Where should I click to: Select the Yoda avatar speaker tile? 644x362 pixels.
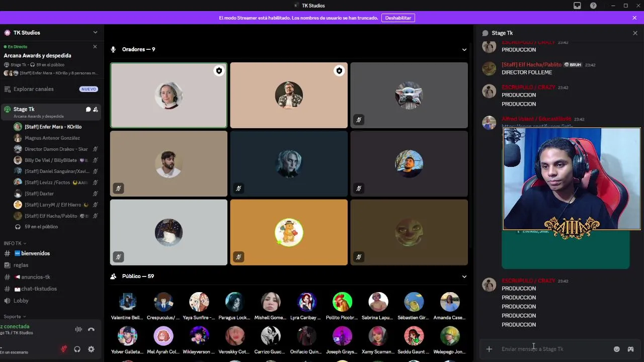pos(409,95)
